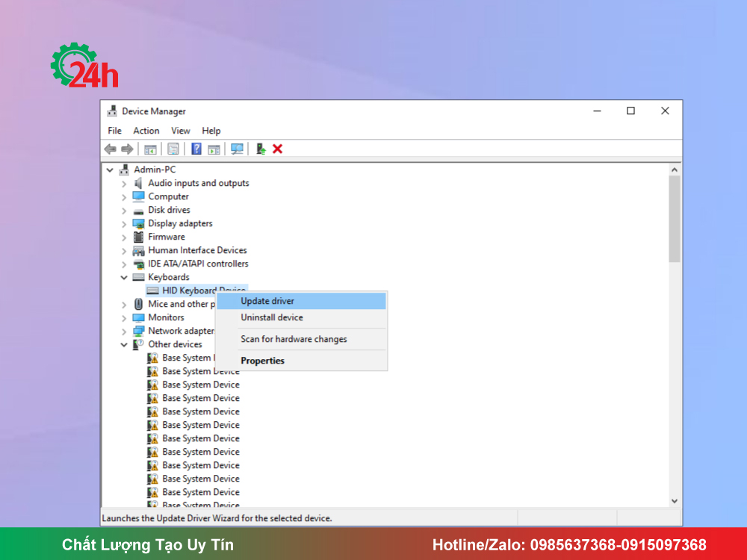Collapse the Other devices category
The width and height of the screenshot is (747, 560).
(x=124, y=344)
